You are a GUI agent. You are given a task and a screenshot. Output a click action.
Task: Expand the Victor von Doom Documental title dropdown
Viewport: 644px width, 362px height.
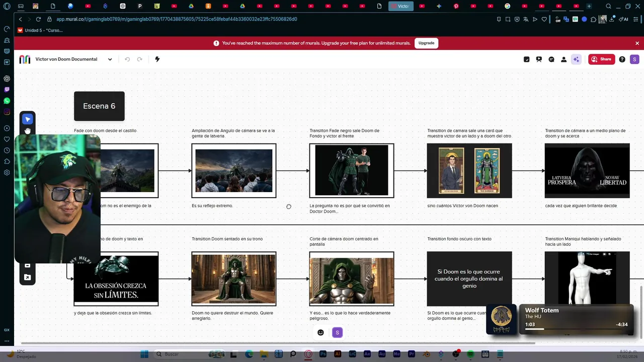(x=110, y=59)
